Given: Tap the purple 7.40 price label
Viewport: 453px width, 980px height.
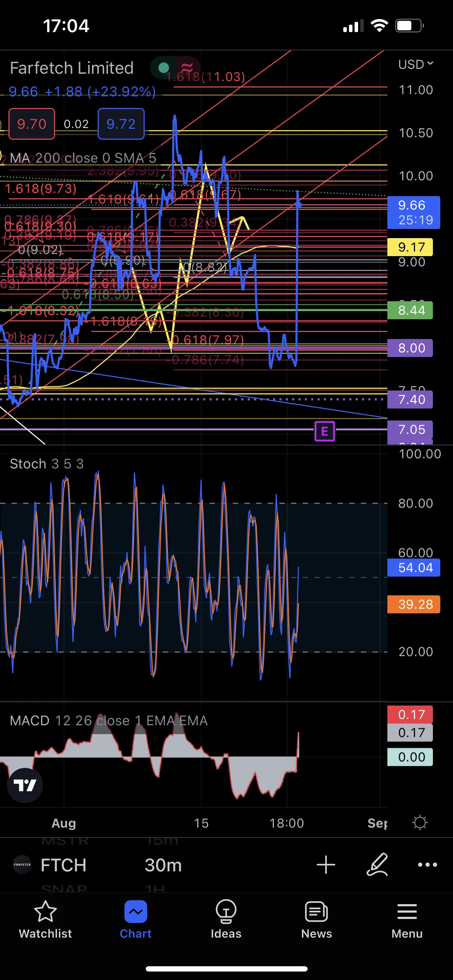Looking at the screenshot, I should pyautogui.click(x=410, y=399).
